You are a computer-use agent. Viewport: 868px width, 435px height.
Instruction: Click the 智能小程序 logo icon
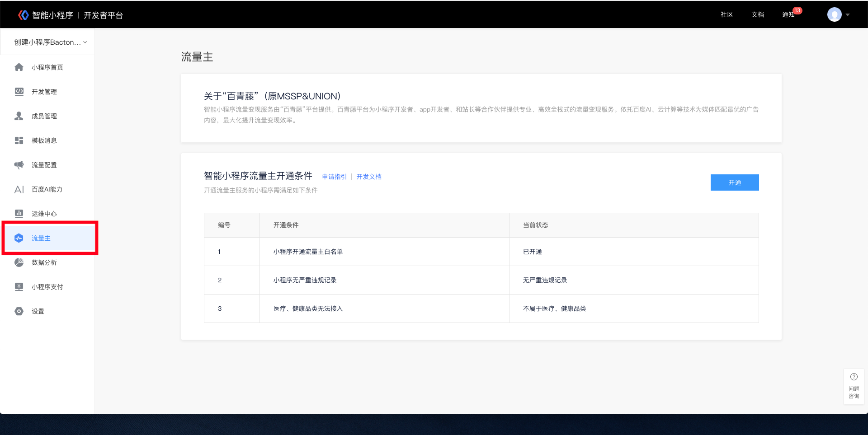click(24, 15)
